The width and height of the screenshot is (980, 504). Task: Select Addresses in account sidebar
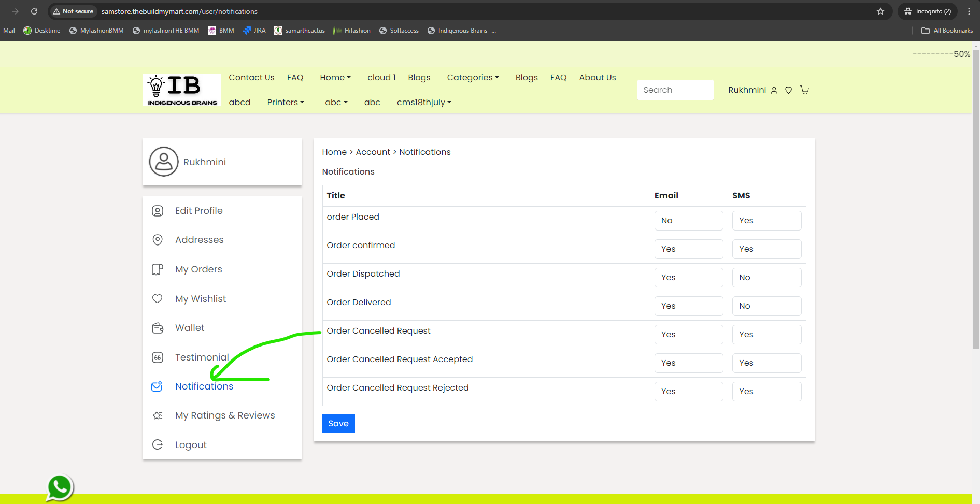(x=200, y=240)
